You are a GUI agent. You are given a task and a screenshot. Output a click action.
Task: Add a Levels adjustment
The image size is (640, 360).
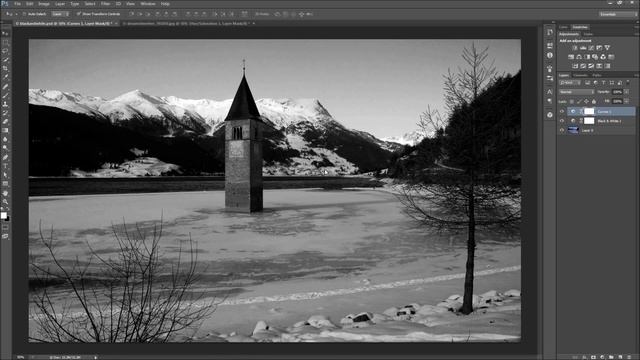point(583,48)
